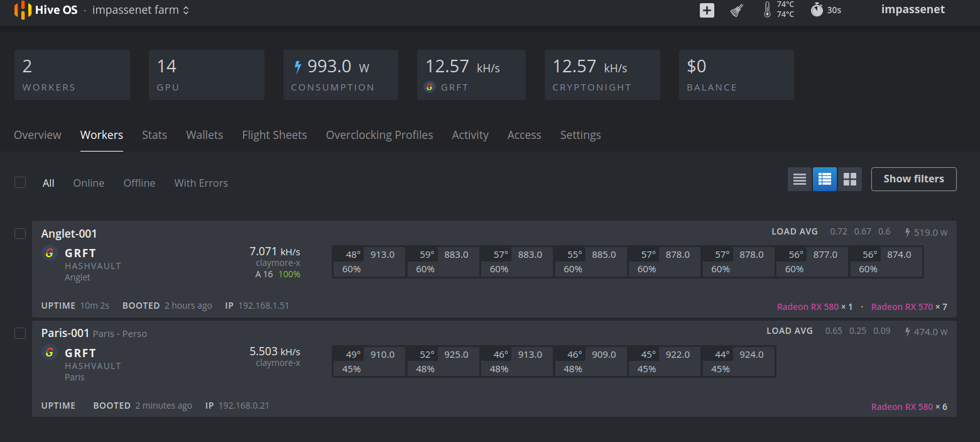The height and width of the screenshot is (442, 980).
Task: Click uptime value 10m 2s
Action: point(95,306)
